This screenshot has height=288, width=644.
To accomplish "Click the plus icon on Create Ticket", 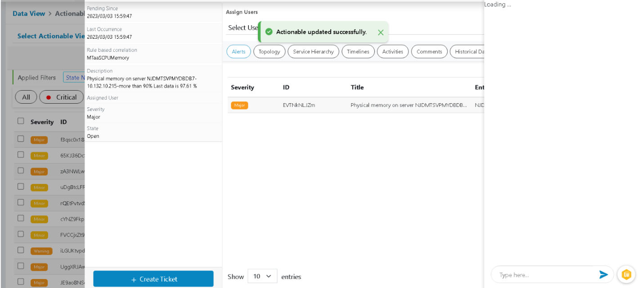I will [x=134, y=279].
